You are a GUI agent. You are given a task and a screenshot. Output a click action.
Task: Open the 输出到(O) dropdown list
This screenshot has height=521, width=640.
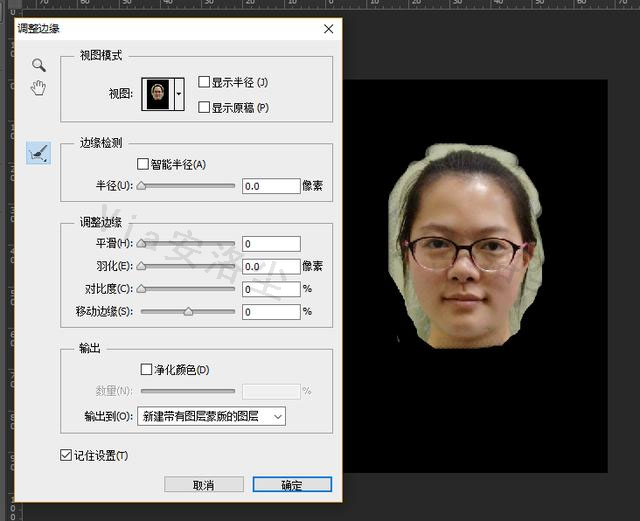point(211,416)
